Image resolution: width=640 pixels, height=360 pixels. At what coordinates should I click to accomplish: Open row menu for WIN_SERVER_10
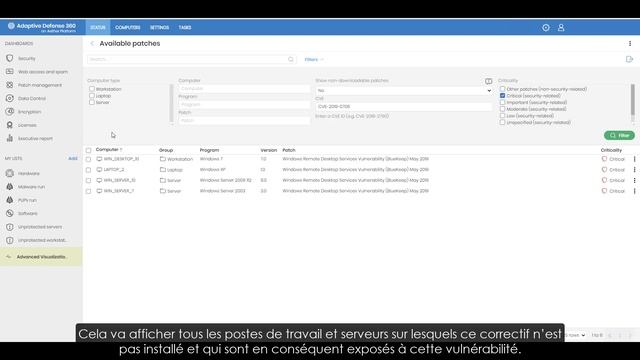click(x=634, y=180)
